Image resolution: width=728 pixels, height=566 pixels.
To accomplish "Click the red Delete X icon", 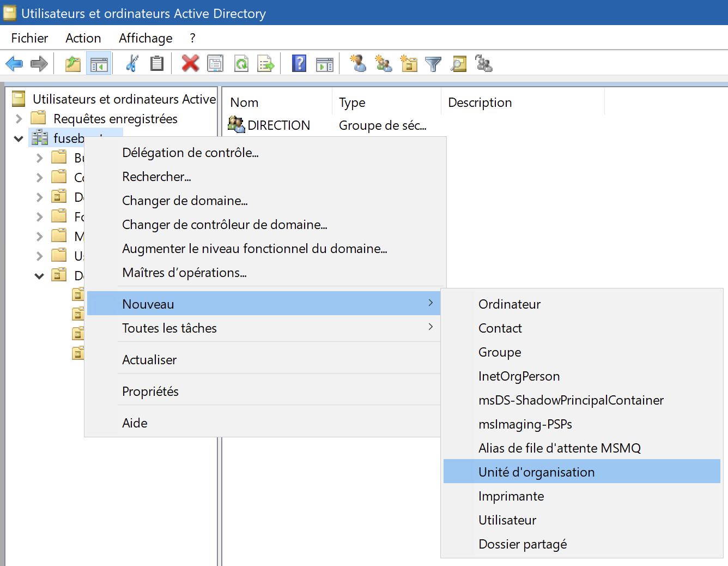I will click(x=190, y=63).
